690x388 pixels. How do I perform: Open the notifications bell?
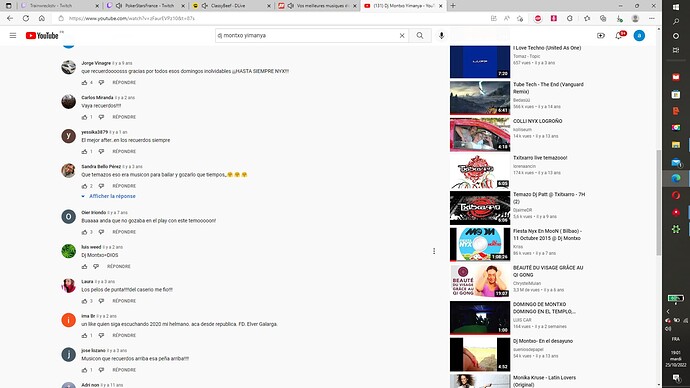[x=619, y=36]
